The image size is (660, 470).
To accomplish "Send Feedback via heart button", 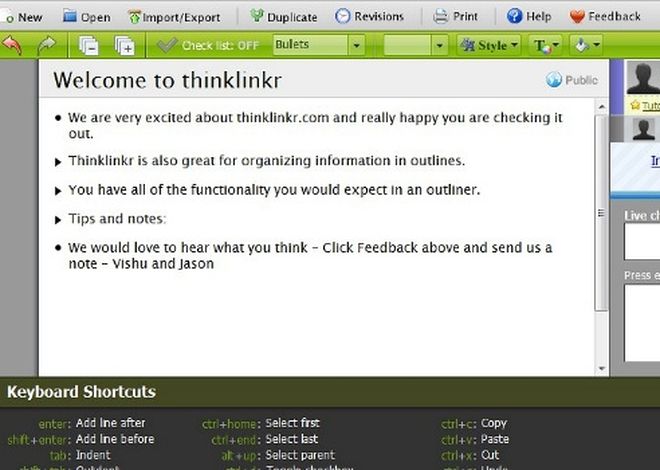I will [604, 16].
